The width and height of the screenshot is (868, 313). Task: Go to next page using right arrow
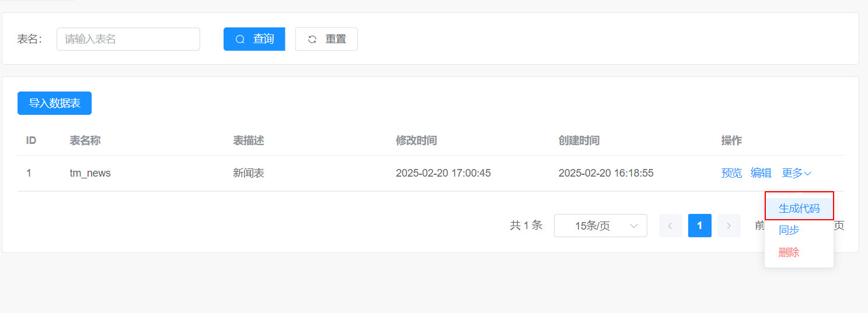click(728, 226)
